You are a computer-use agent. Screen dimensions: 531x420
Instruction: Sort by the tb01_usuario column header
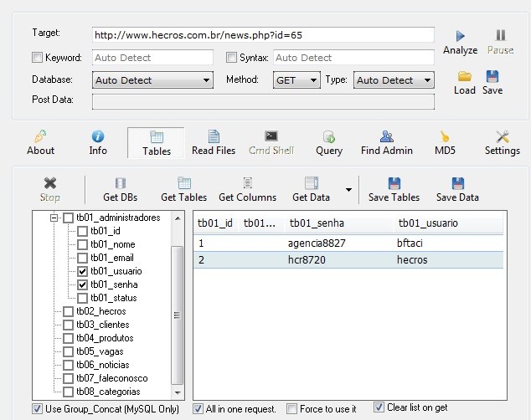click(448, 223)
